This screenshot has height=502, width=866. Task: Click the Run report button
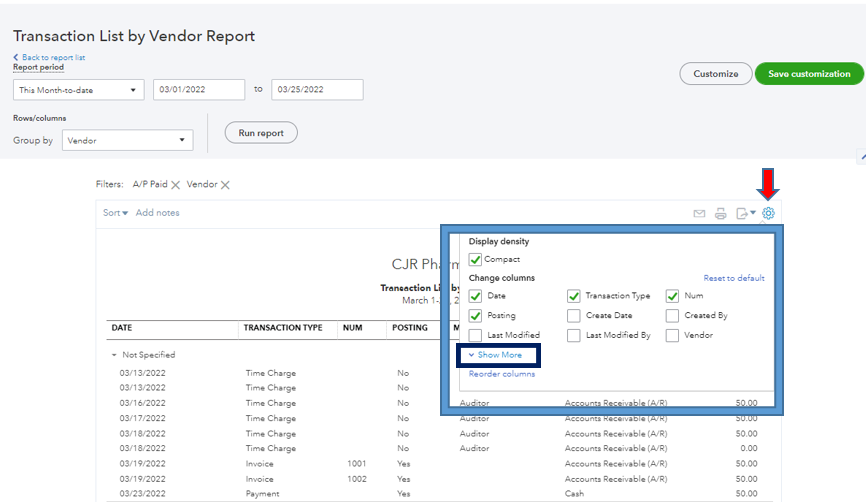[261, 133]
